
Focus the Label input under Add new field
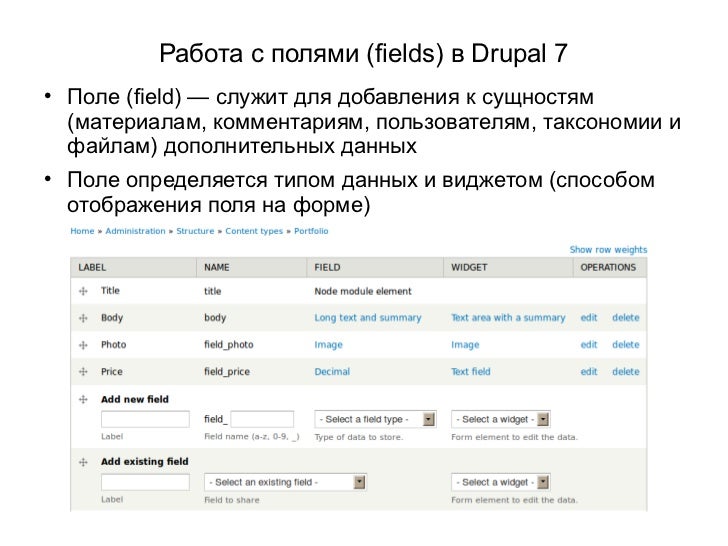(145, 419)
